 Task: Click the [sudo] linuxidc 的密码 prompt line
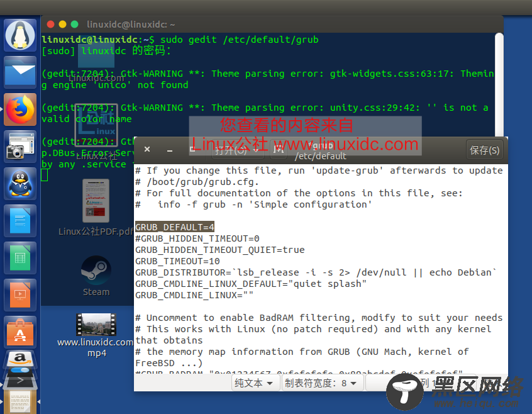(x=106, y=51)
